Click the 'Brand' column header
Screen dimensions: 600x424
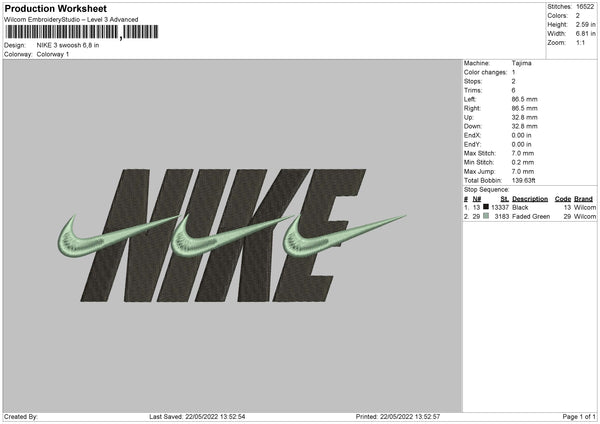pos(583,199)
